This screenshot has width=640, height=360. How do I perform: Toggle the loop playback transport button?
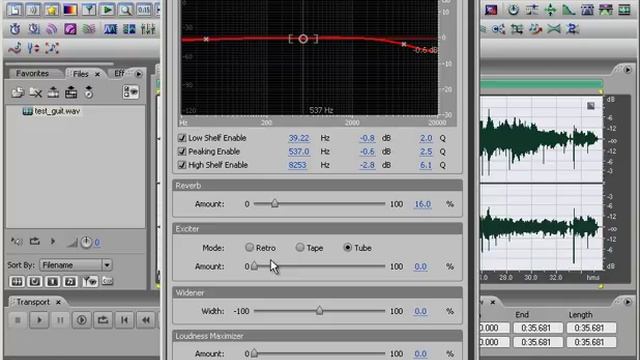click(103, 320)
